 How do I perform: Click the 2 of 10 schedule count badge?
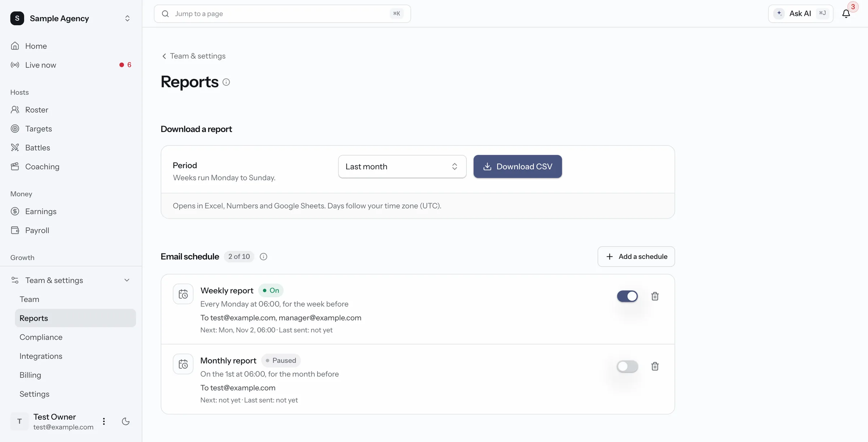tap(239, 256)
